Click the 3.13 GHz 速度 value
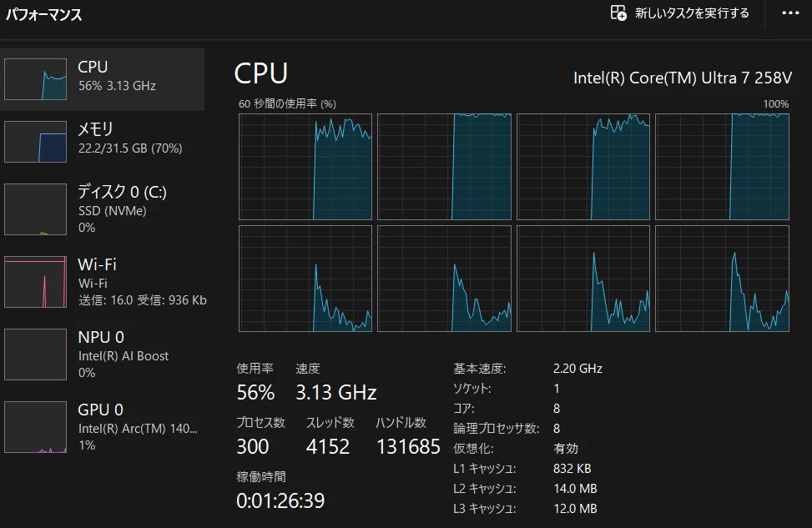 (x=336, y=392)
